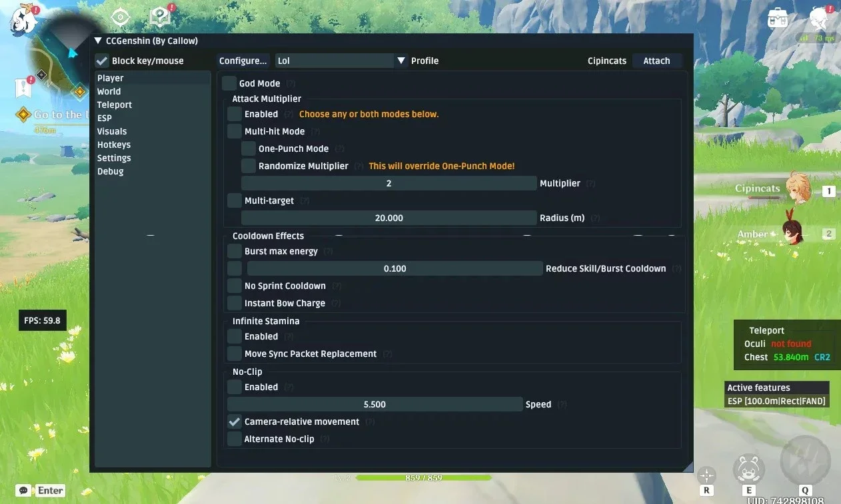Enable the God Mode checkbox
This screenshot has width=841, height=504.
229,83
